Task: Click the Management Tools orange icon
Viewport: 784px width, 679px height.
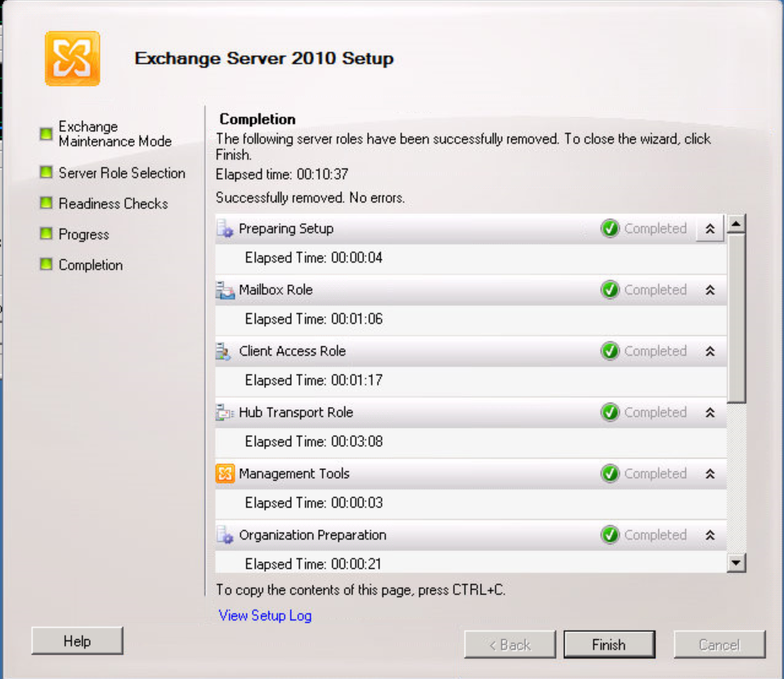Action: (x=225, y=474)
